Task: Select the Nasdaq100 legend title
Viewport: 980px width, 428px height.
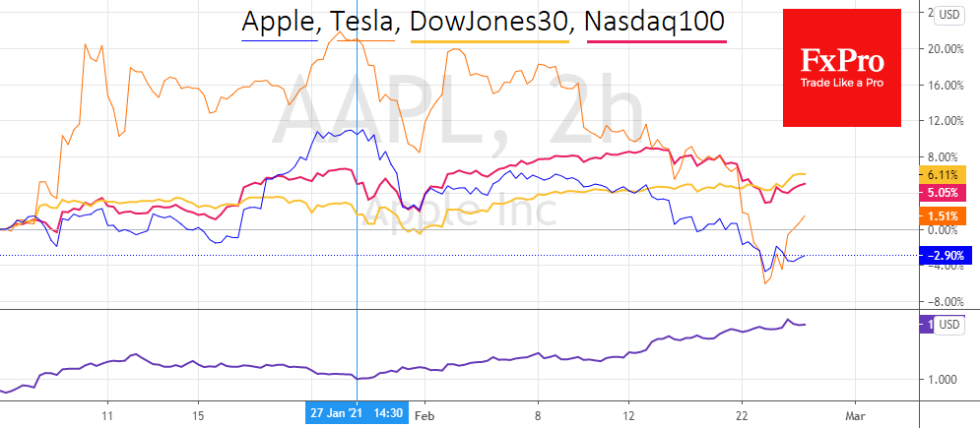Action: tap(656, 24)
